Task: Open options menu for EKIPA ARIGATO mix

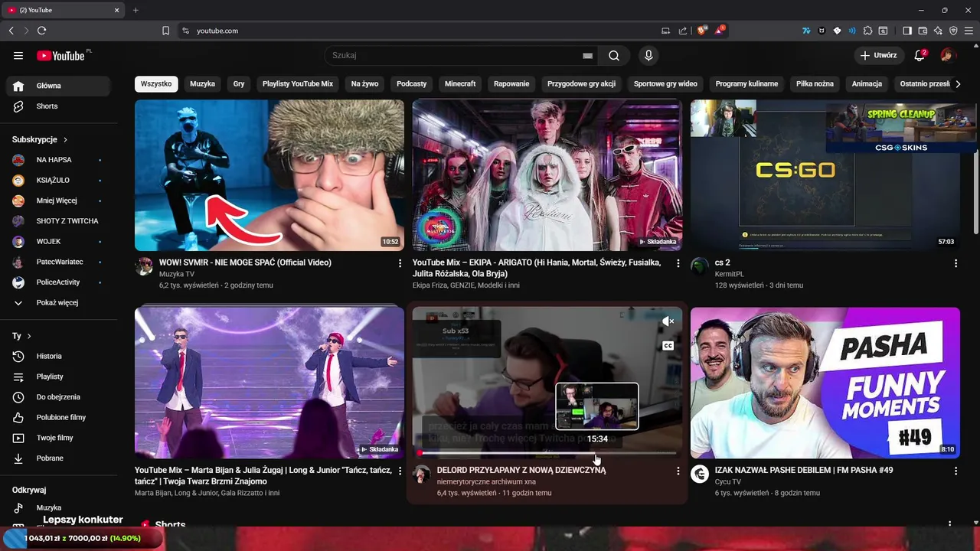Action: 678,263
